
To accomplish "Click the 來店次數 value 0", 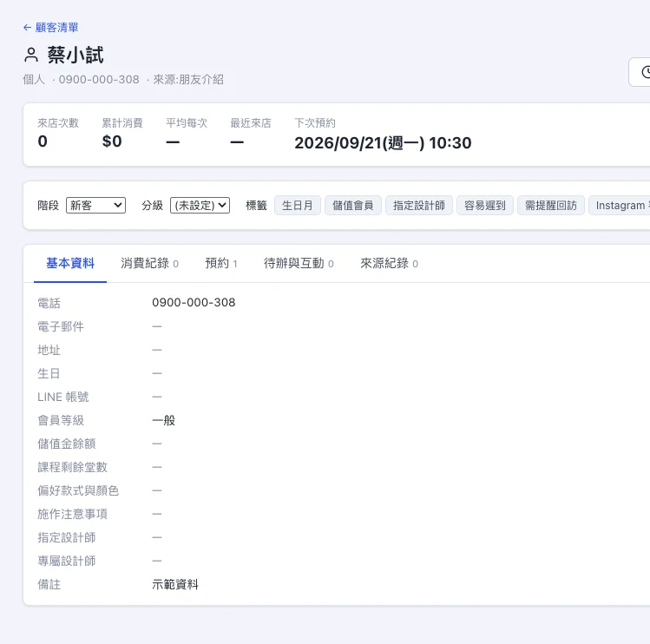I will [43, 141].
